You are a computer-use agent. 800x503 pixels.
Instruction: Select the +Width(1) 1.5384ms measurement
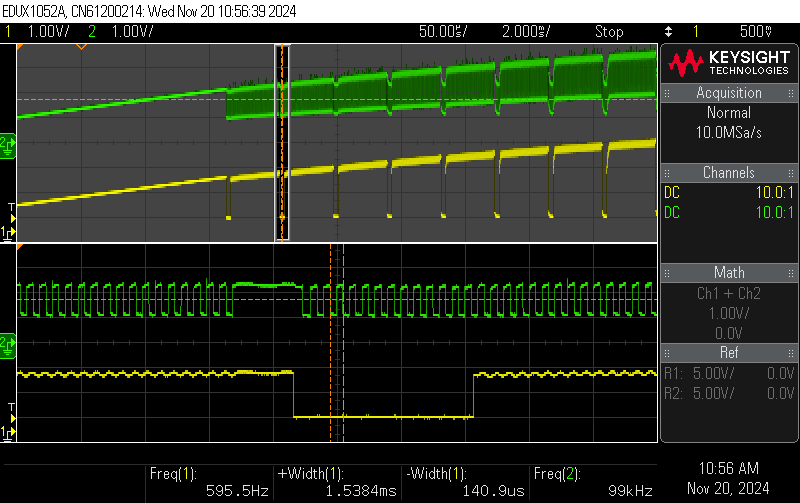coord(337,482)
